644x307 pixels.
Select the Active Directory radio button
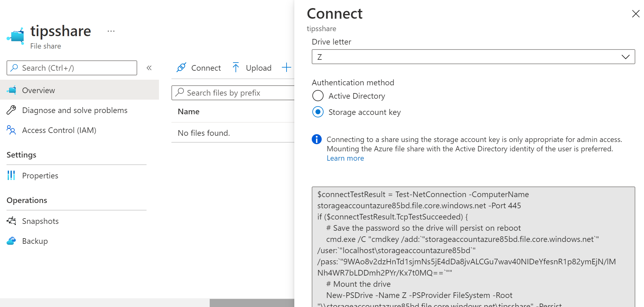[318, 96]
